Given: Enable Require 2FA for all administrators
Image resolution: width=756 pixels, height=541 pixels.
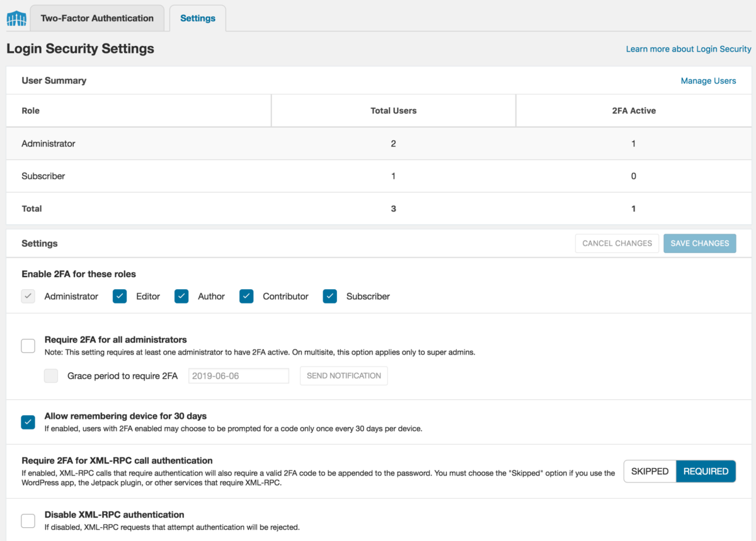Looking at the screenshot, I should tap(28, 345).
